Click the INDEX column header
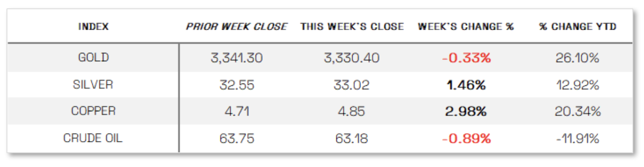Screen dimensions: 644x167 point(93,26)
